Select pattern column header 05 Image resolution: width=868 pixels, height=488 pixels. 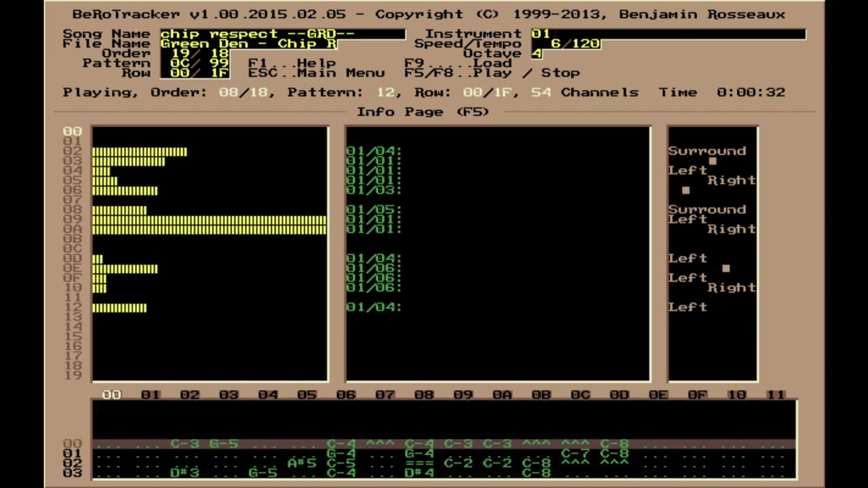(x=307, y=394)
